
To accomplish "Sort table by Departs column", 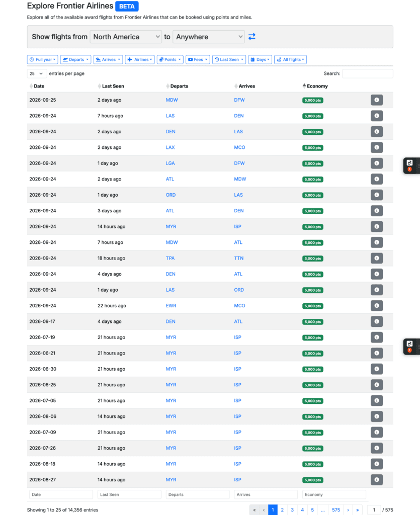I will pyautogui.click(x=179, y=86).
